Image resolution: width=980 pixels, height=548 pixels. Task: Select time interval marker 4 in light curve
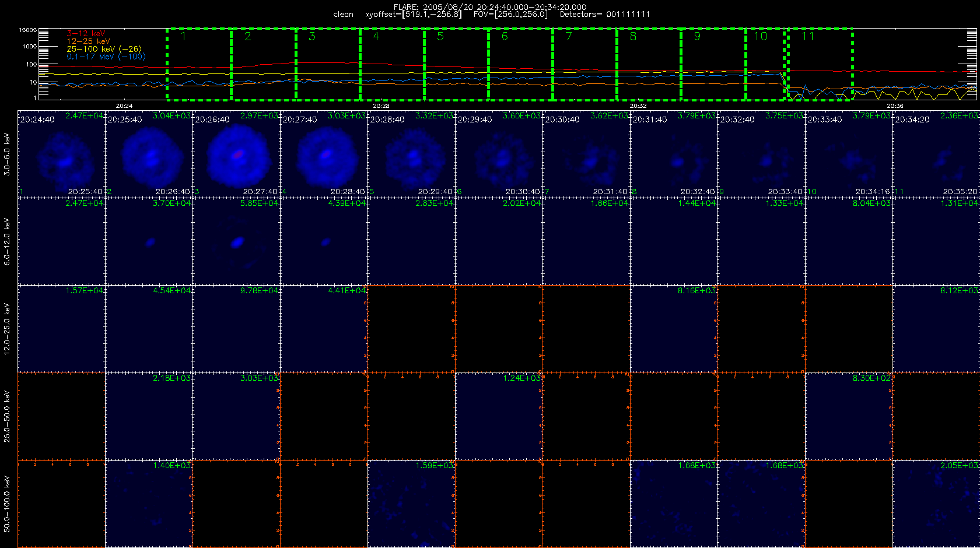click(x=376, y=36)
